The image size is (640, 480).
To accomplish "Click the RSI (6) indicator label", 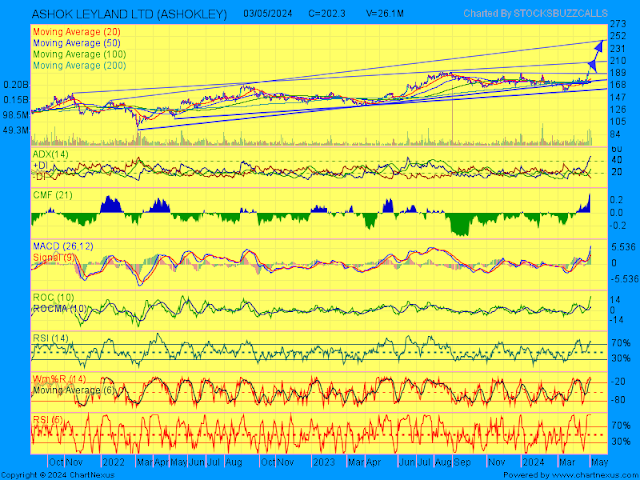I will coord(48,420).
